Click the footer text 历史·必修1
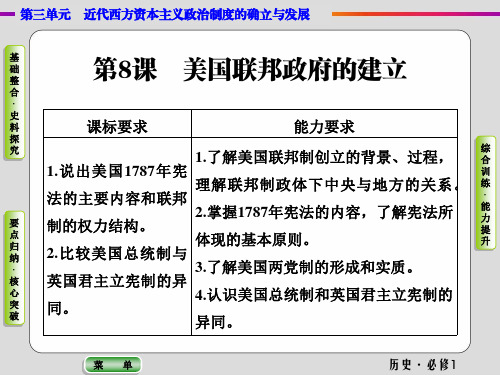Image resolution: width=500 pixels, height=375 pixels. 422,364
